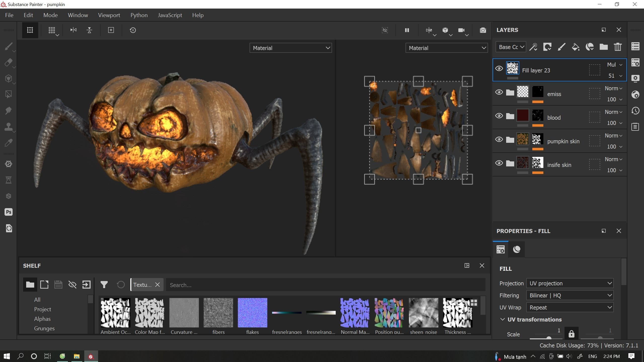The height and width of the screenshot is (362, 644).
Task: Select the Eraser tool
Action: pyautogui.click(x=9, y=63)
